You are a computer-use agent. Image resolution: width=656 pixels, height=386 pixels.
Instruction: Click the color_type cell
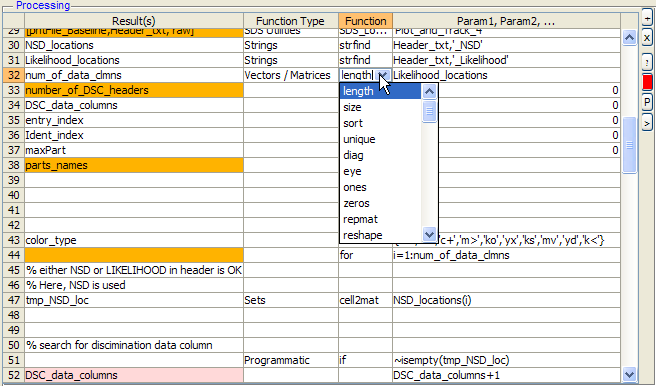coord(134,240)
